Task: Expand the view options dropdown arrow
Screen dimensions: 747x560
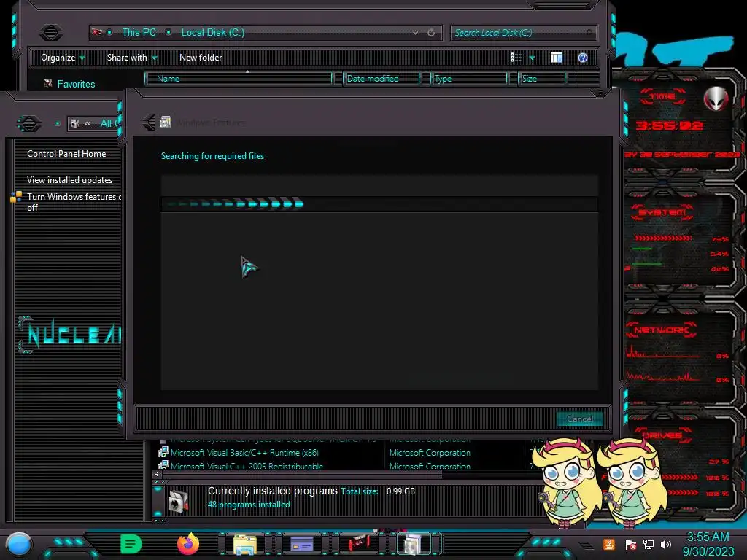Action: (x=532, y=58)
